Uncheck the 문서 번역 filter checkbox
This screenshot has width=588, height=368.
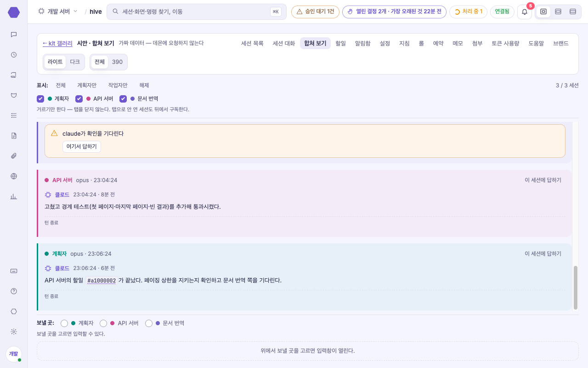(123, 98)
